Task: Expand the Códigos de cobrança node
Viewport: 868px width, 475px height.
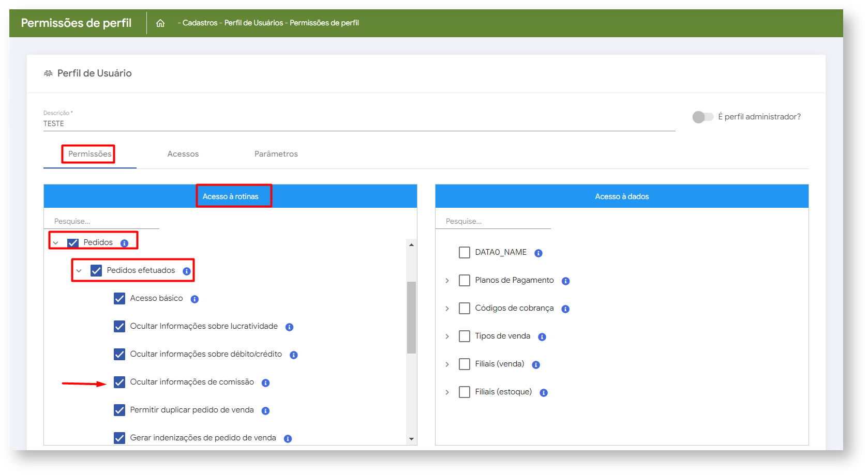Action: [x=447, y=309]
